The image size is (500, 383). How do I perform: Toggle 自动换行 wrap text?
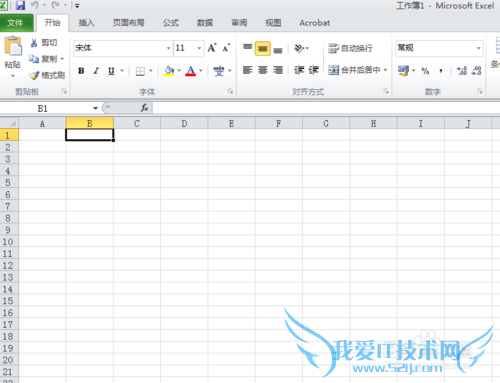pos(350,48)
